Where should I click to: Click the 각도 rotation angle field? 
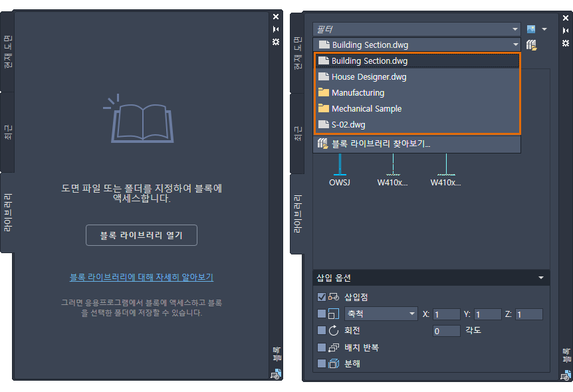coord(446,331)
